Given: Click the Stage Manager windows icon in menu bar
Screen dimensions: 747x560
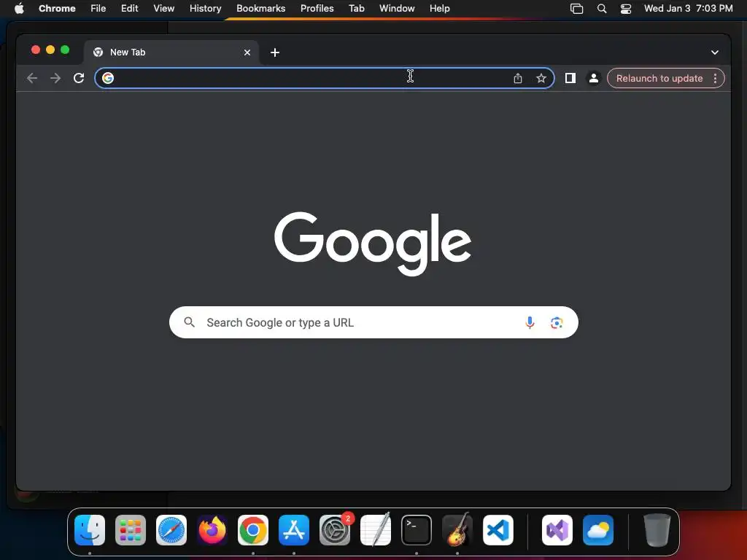Looking at the screenshot, I should [576, 9].
